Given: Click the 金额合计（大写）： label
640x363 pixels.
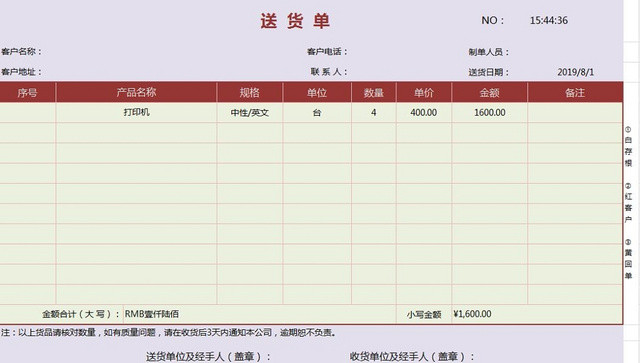Looking at the screenshot, I should (81, 314).
